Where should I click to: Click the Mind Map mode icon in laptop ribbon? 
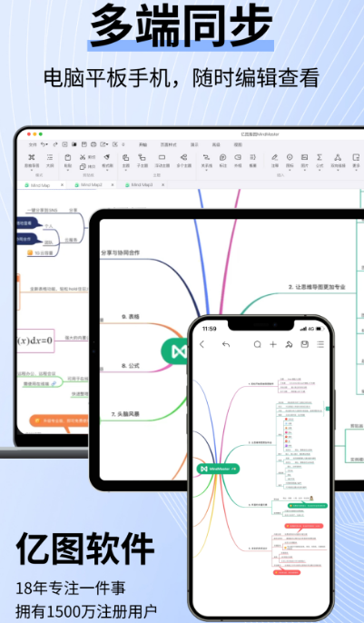(x=32, y=157)
